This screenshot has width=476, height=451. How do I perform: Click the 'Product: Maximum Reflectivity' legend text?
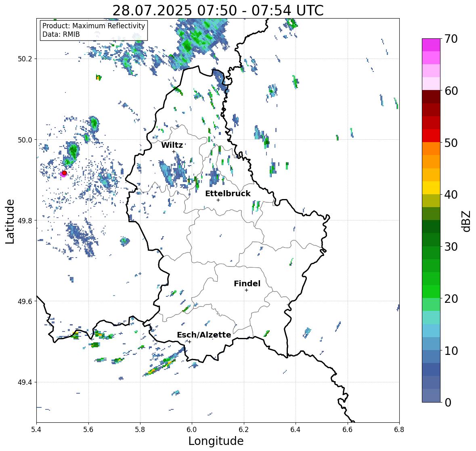click(94, 26)
